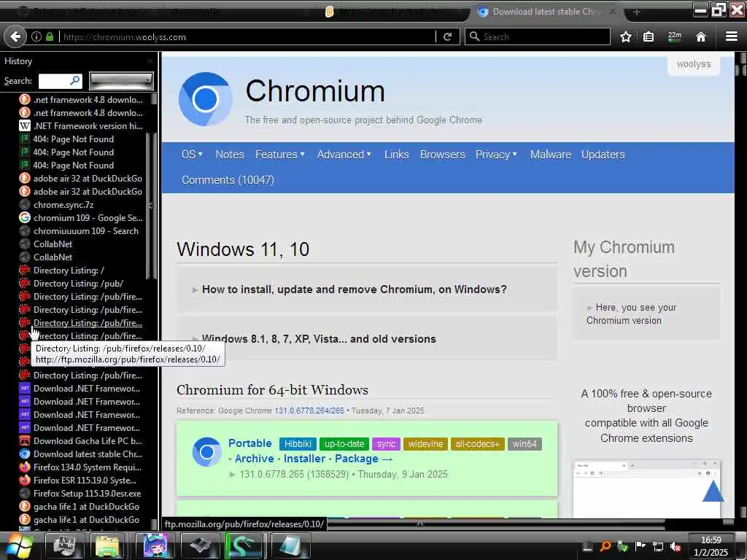The width and height of the screenshot is (747, 560).
Task: Expand the Advanced dropdown menu
Action: tap(344, 155)
